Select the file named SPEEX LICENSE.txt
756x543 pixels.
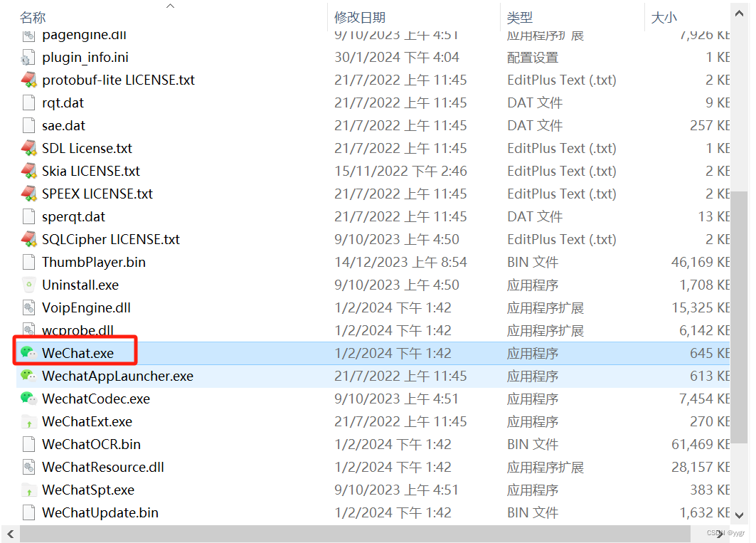97,194
